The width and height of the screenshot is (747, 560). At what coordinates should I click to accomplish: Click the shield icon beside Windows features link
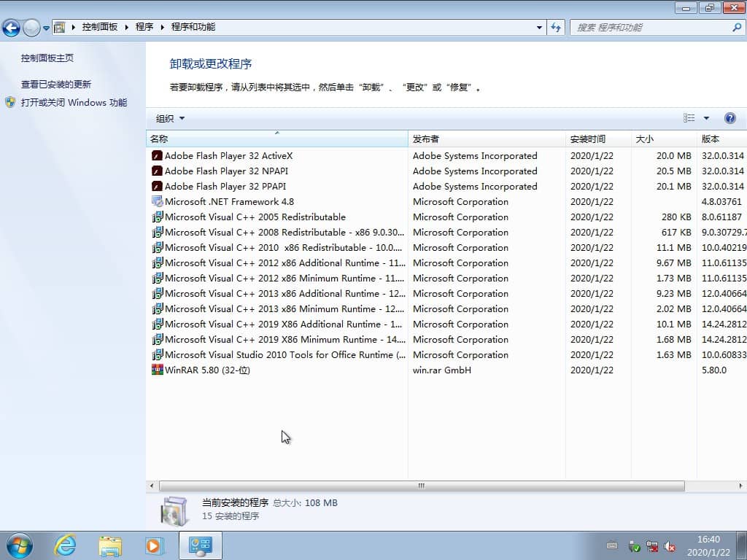10,102
